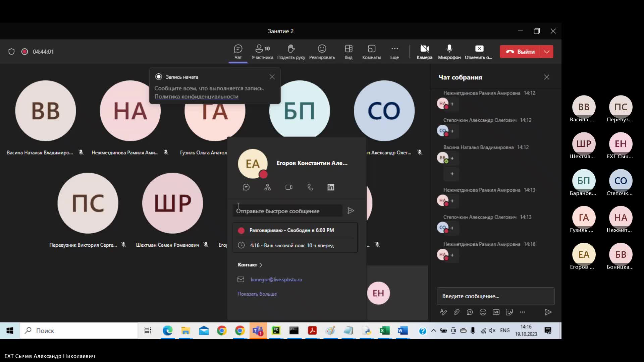644x362 pixels.
Task: Start audio call from contact card
Action: pyautogui.click(x=310, y=187)
